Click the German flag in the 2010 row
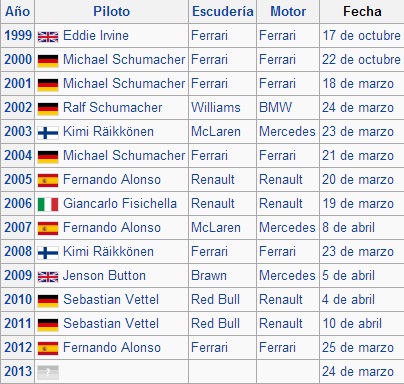The width and height of the screenshot is (404, 384). point(48,300)
